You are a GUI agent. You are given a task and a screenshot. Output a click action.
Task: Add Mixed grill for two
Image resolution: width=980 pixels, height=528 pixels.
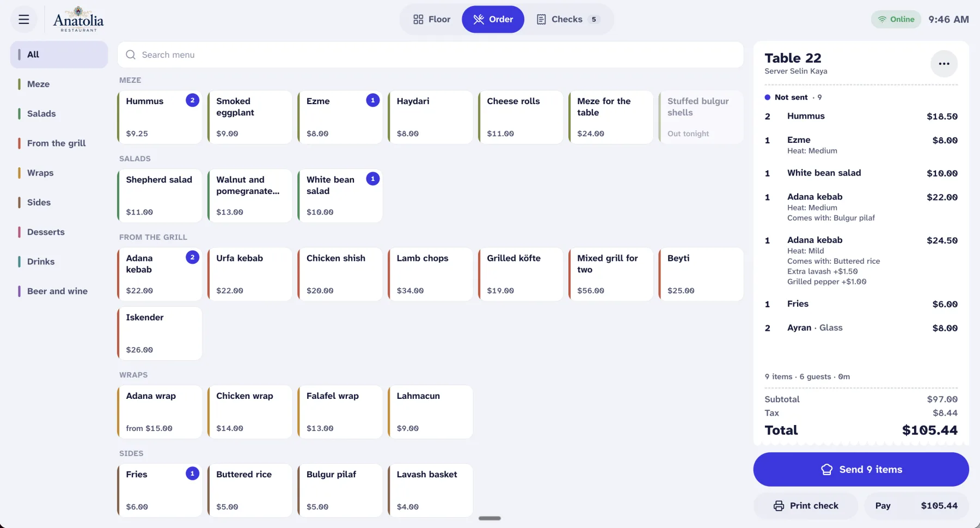[611, 274]
